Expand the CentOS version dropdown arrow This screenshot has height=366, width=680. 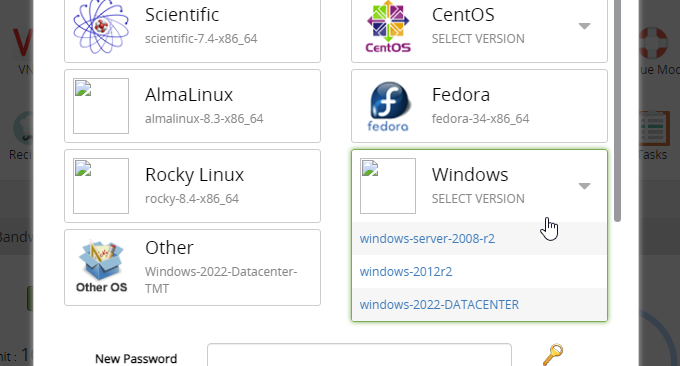tap(585, 26)
